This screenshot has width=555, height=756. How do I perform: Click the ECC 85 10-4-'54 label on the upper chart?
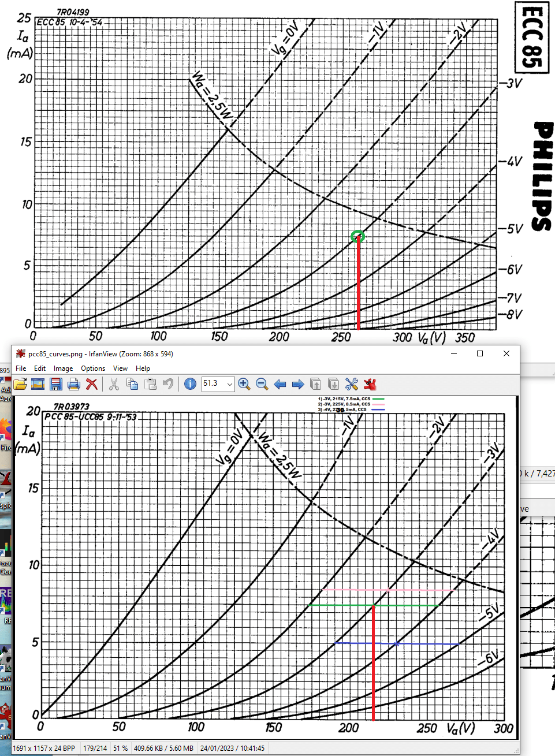click(69, 22)
